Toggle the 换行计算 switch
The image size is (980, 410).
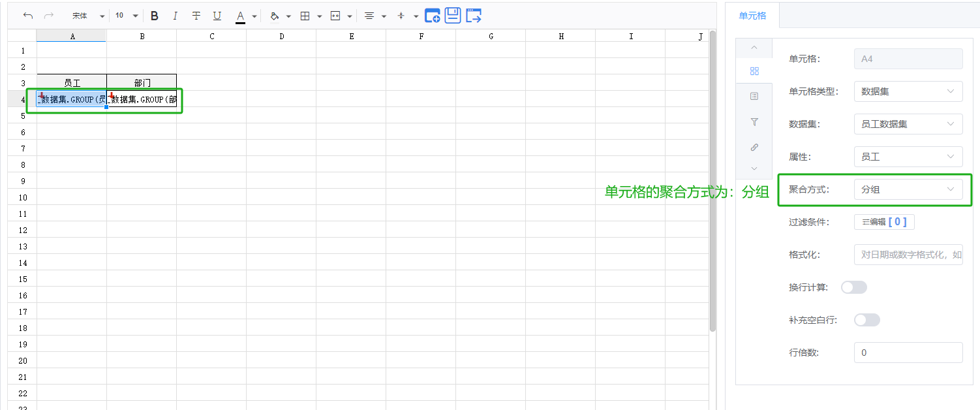pyautogui.click(x=854, y=287)
